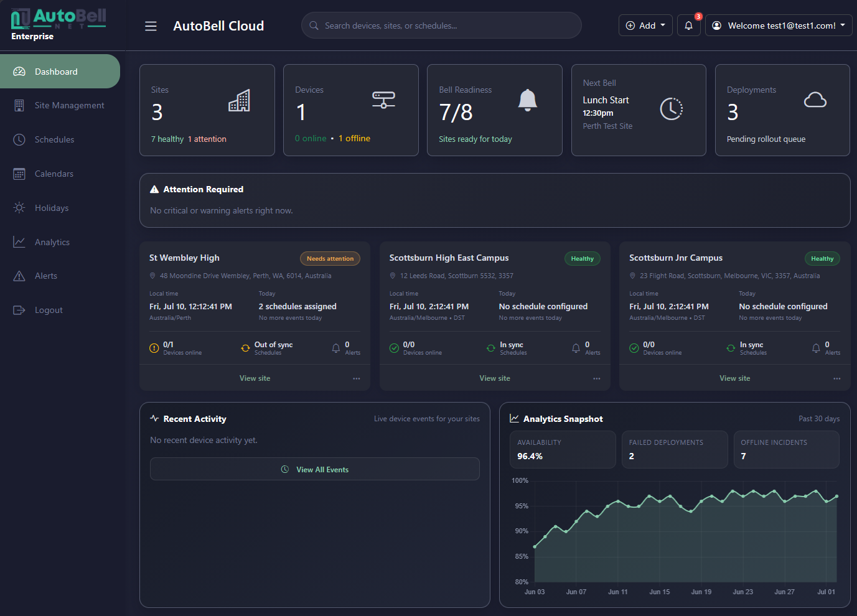The height and width of the screenshot is (616, 857).
Task: Click the "Past 30 days" label
Action: [x=819, y=419]
